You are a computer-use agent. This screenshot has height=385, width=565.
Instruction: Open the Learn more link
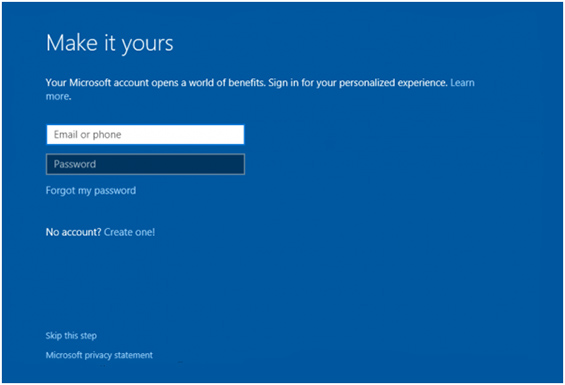point(462,83)
